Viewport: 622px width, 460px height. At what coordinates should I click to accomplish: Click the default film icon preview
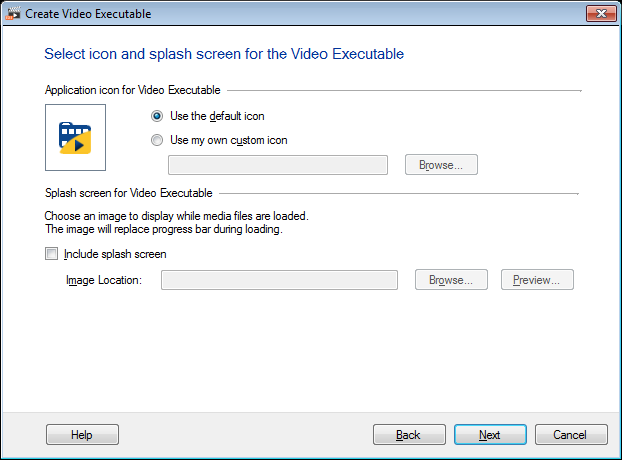click(x=75, y=137)
